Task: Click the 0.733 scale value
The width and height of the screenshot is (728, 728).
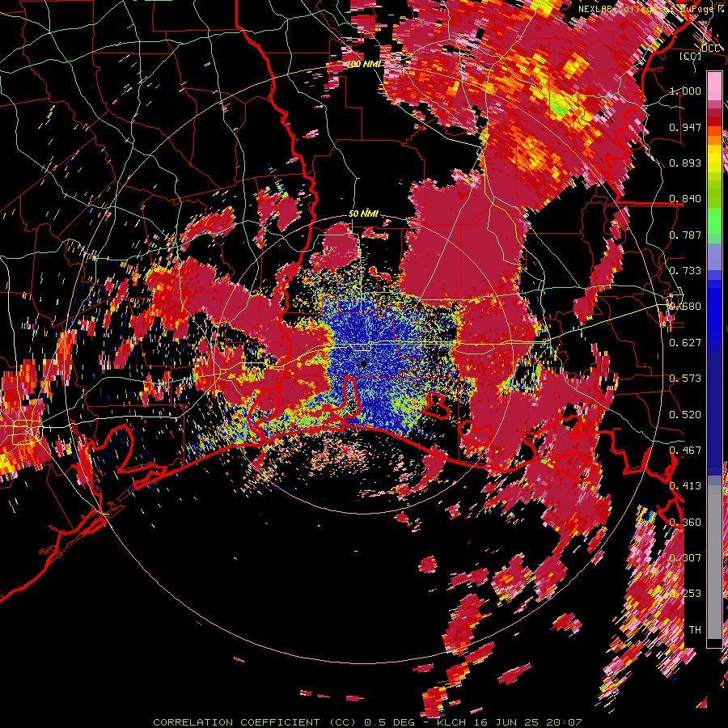Action: (x=685, y=271)
